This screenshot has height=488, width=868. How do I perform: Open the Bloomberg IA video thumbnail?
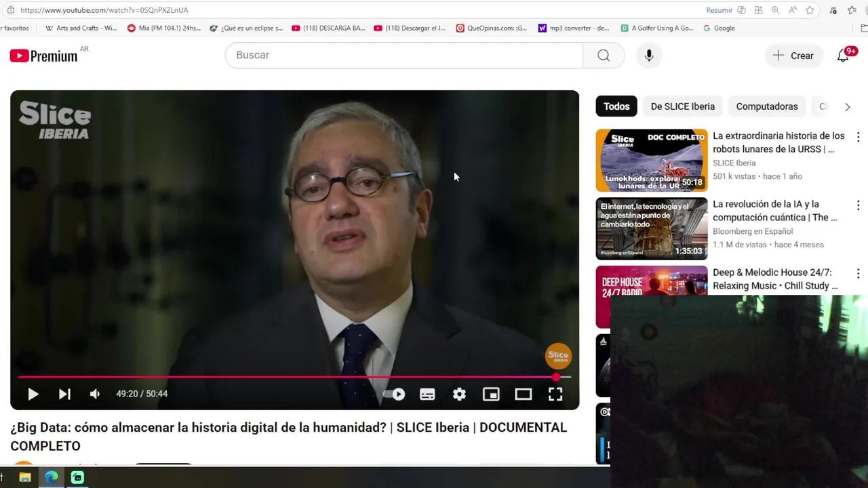652,228
